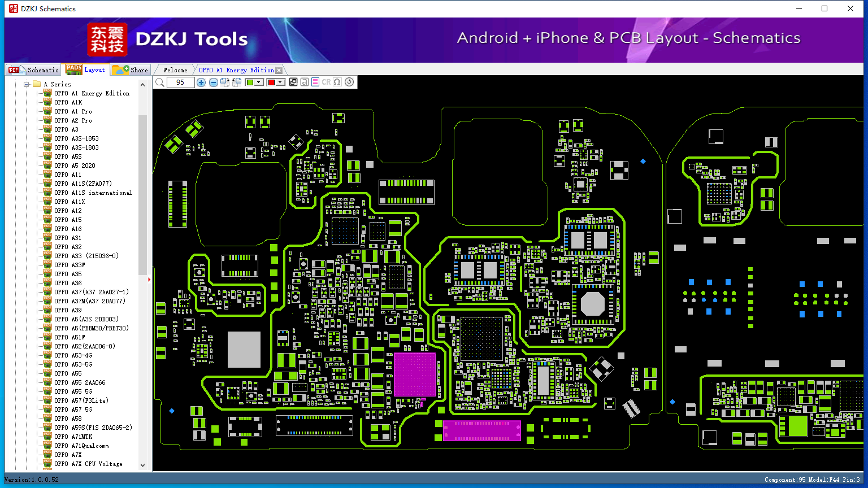Click the circular reset arrow icon

click(349, 82)
